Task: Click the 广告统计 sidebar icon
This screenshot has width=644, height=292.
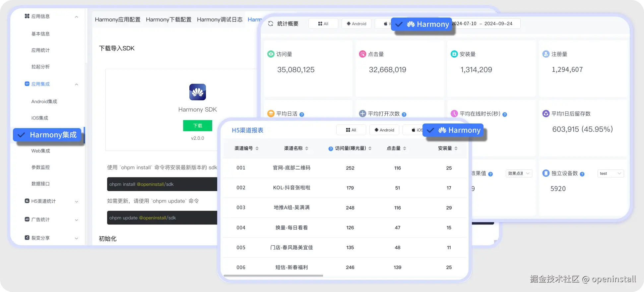Action: [27, 219]
